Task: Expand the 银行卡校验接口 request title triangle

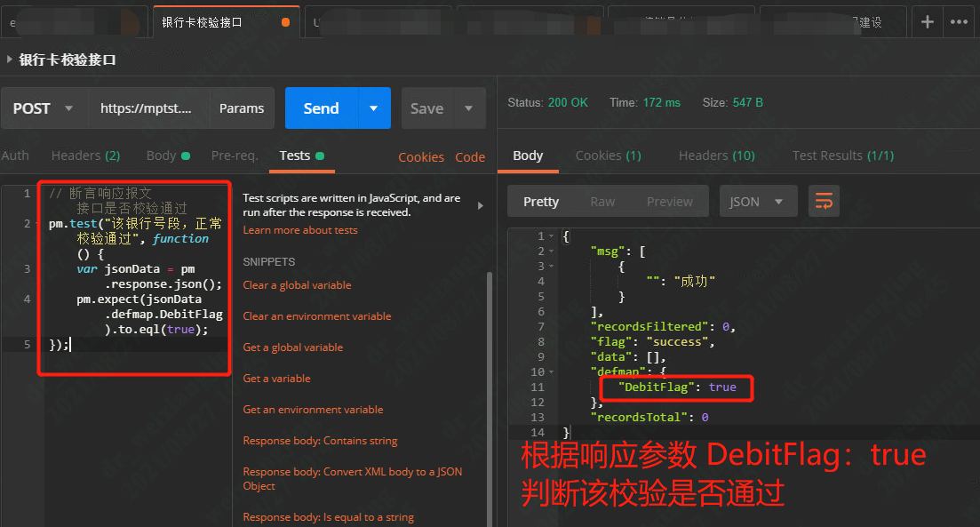Action: (x=10, y=60)
